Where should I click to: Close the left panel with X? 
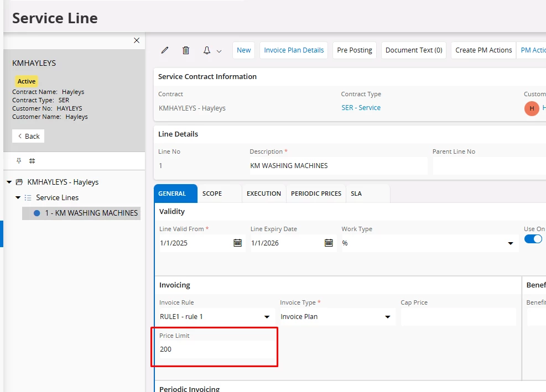tap(137, 40)
